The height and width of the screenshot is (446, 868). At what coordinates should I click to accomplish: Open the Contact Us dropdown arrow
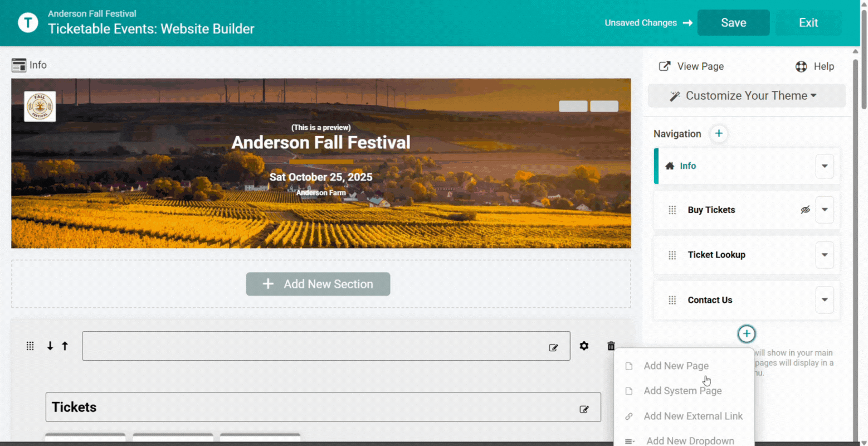[825, 300]
